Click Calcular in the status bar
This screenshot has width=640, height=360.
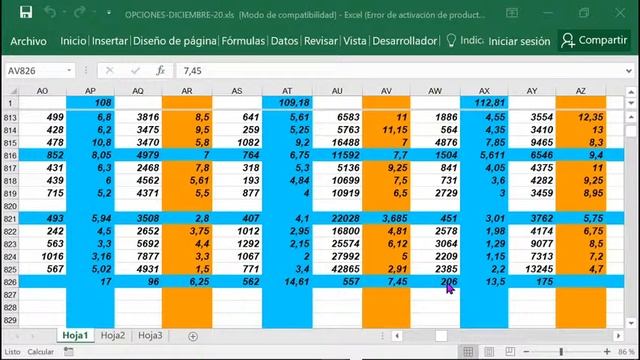point(40,351)
